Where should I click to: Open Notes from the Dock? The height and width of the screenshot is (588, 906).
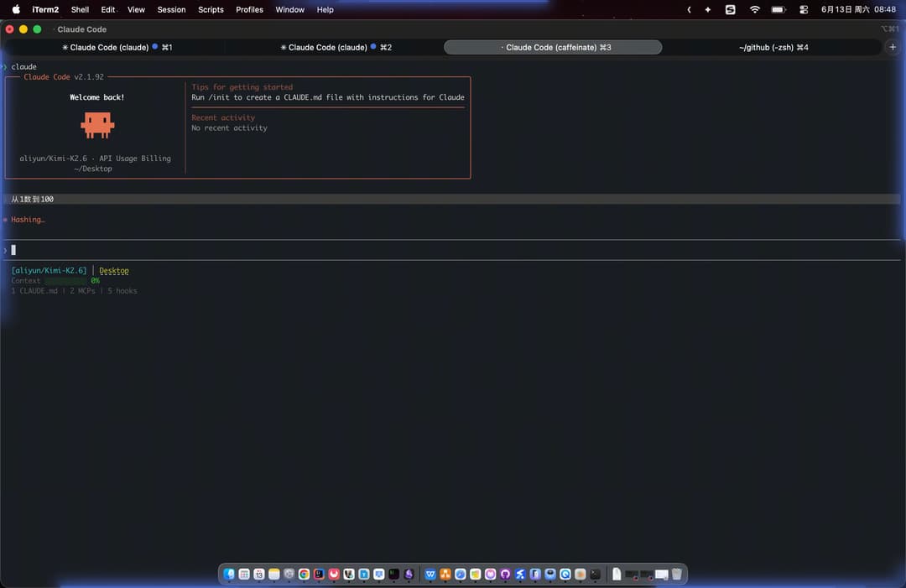273,574
